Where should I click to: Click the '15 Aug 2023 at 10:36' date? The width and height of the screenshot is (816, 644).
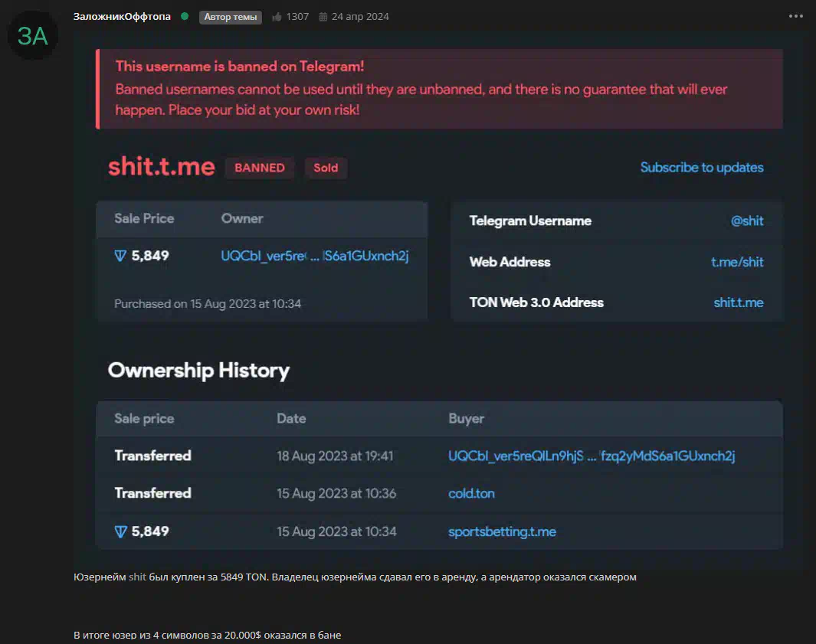coord(336,493)
